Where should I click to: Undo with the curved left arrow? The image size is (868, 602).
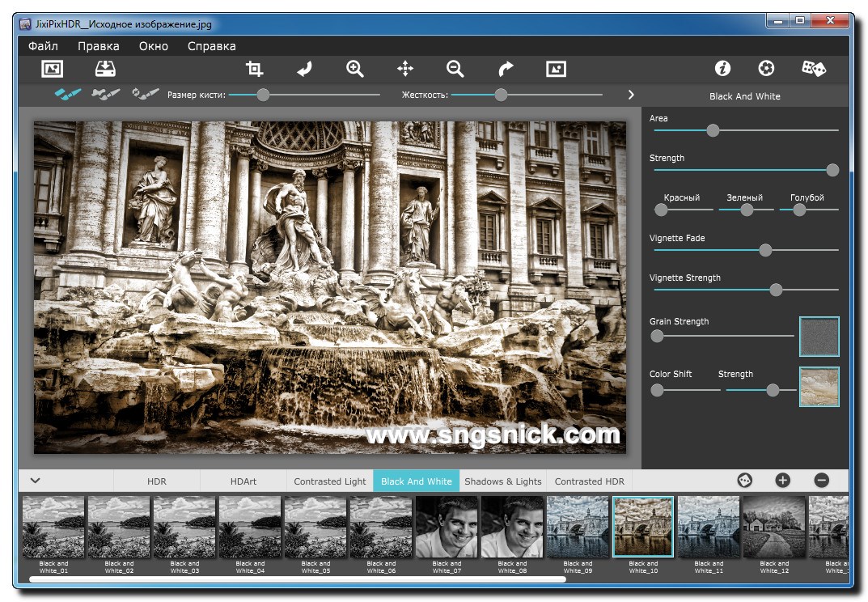tap(304, 69)
